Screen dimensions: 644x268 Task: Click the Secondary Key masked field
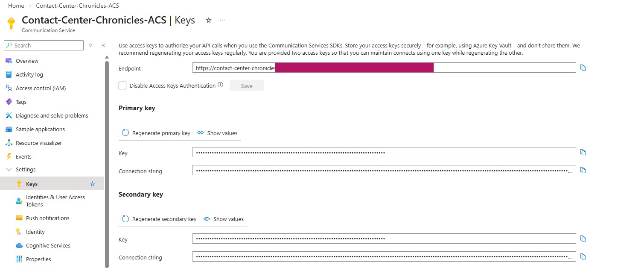pos(384,239)
